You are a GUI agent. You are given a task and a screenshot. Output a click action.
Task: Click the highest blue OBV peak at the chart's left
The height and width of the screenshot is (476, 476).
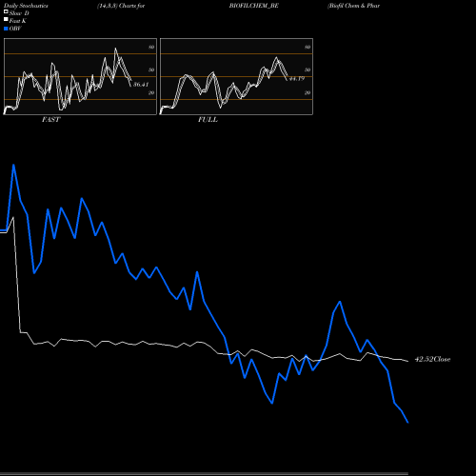[13, 165]
